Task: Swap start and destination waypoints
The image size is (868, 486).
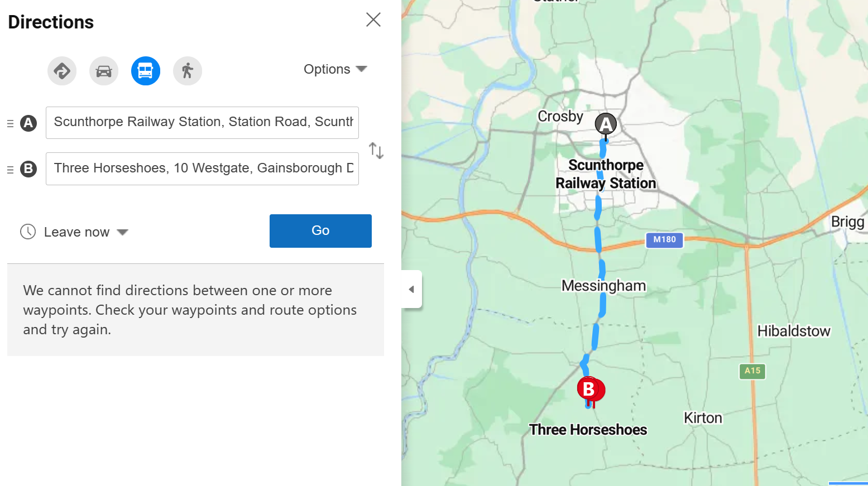Action: click(376, 150)
